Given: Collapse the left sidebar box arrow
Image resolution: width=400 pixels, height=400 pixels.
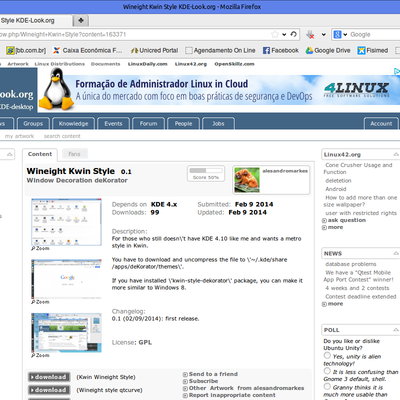Looking at the screenshot, I should (10, 154).
